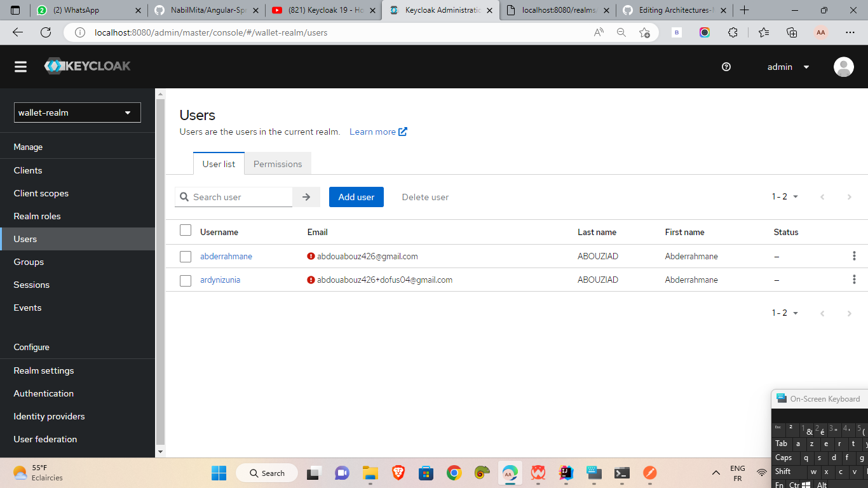Image resolution: width=868 pixels, height=488 pixels.
Task: Expand the 1-2 pagination dropdown
Action: [x=784, y=196]
